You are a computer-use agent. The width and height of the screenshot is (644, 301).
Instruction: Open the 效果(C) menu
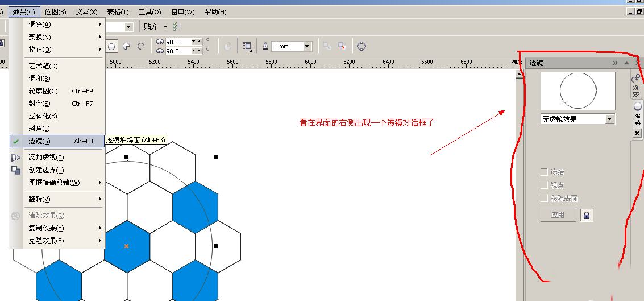(24, 12)
